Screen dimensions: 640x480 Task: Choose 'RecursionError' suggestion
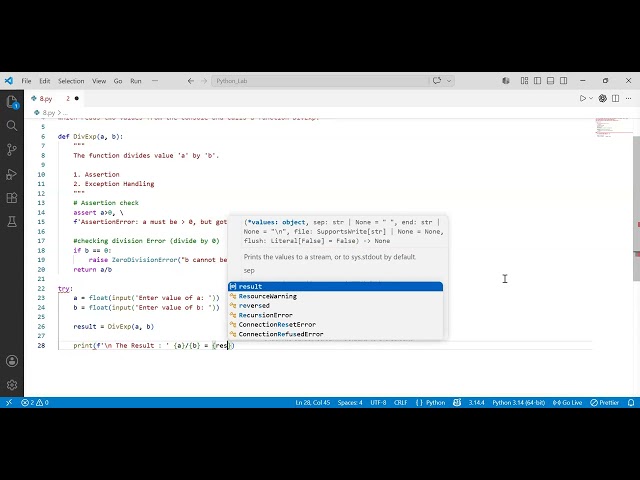tap(336, 315)
